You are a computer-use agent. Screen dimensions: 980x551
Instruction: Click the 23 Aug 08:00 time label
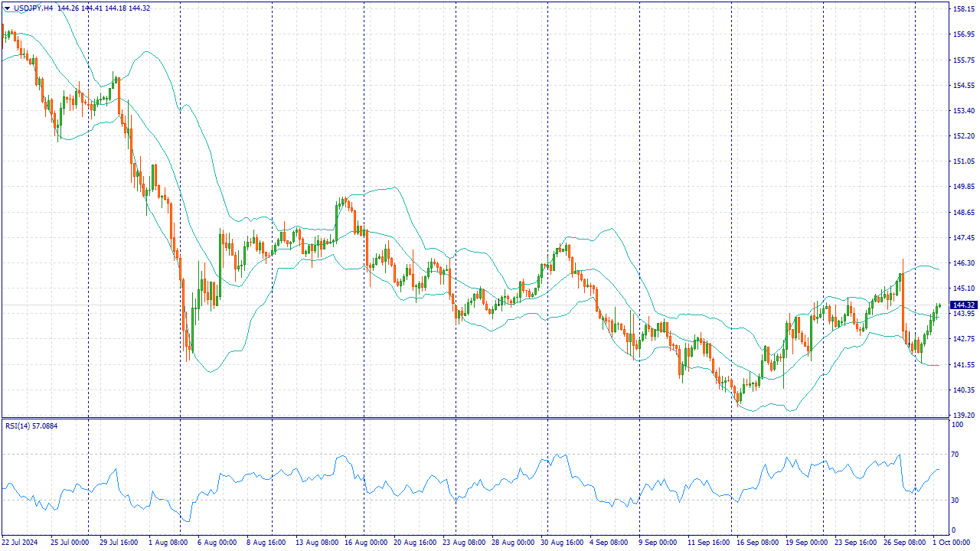point(464,542)
